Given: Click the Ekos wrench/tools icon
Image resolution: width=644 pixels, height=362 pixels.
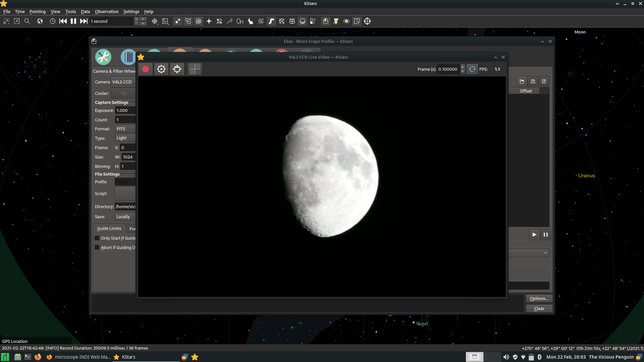Looking at the screenshot, I should [x=104, y=57].
